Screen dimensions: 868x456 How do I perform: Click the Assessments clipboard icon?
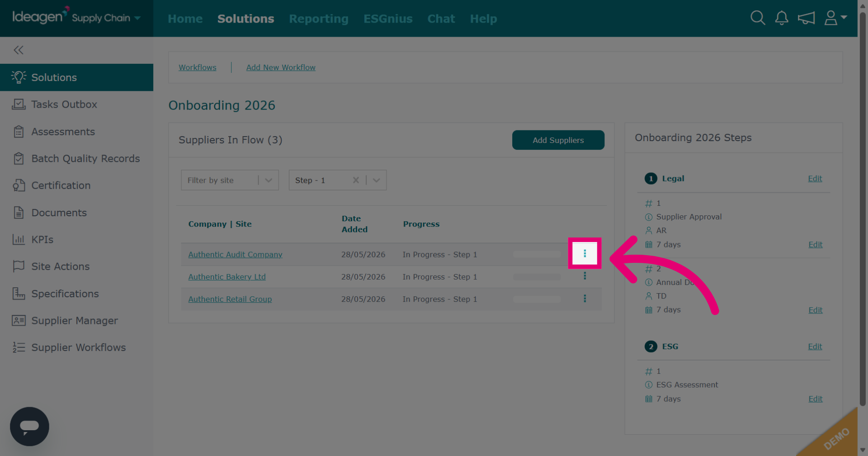pyautogui.click(x=19, y=132)
